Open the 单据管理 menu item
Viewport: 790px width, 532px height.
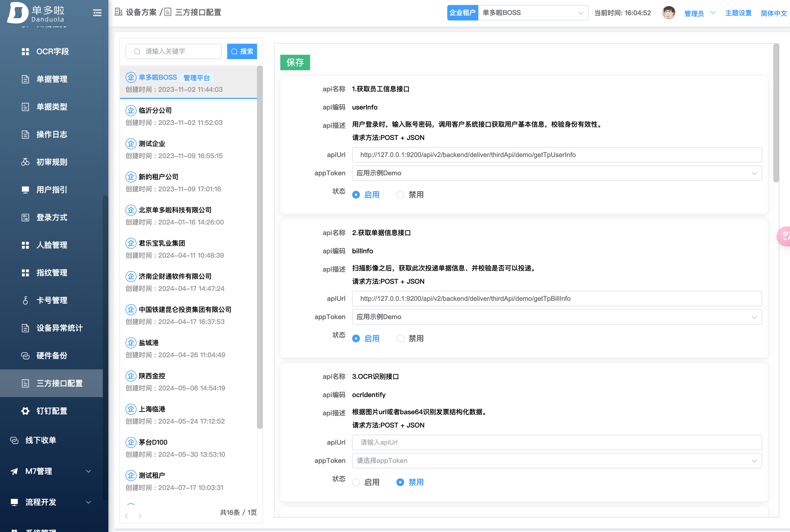tap(52, 79)
